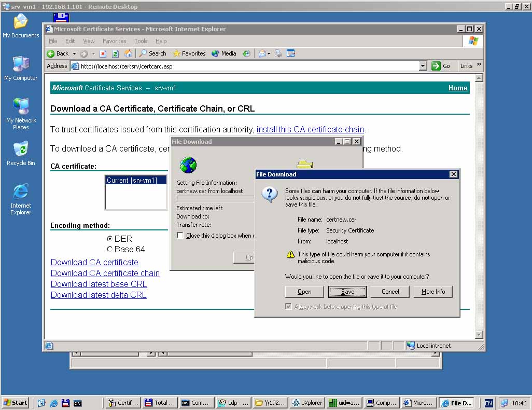The width and height of the screenshot is (532, 410).
Task: Open My Network Places desktop icon
Action: [21, 114]
